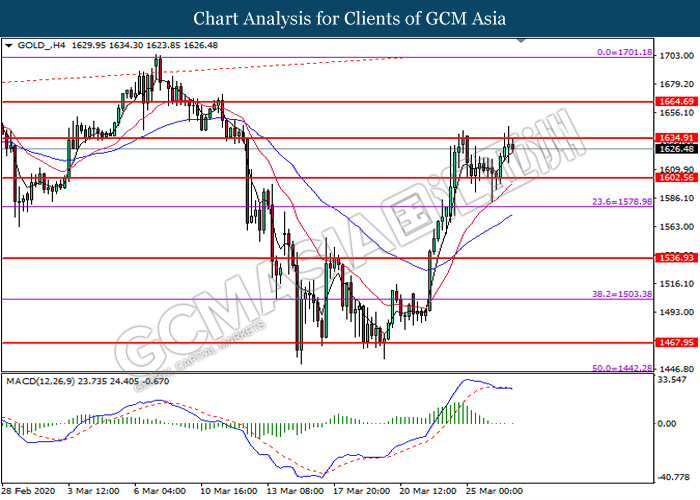The height and width of the screenshot is (500, 700).
Task: Select the Fibonacci label 38.2=1503.38
Action: point(622,294)
